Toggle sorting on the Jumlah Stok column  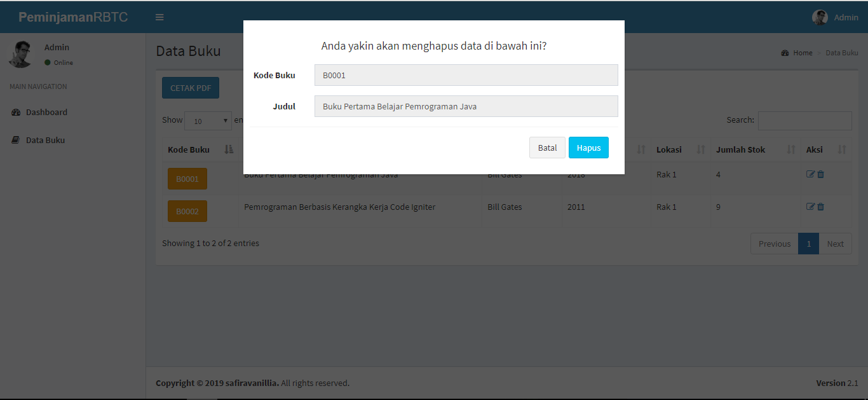[790, 149]
